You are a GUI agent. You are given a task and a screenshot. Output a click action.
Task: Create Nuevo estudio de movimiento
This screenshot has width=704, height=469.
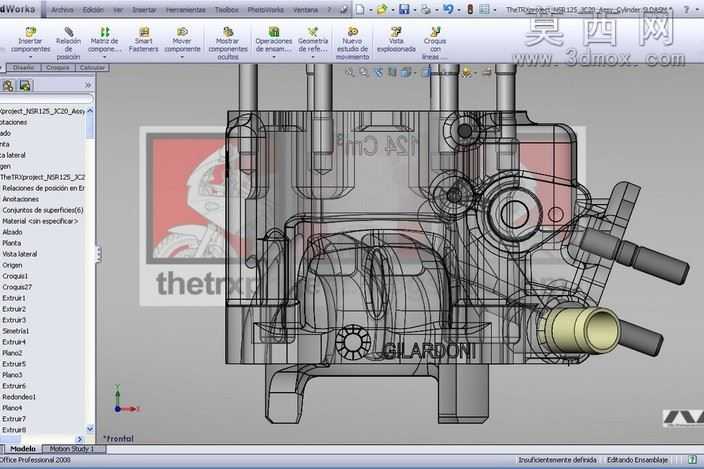352,43
